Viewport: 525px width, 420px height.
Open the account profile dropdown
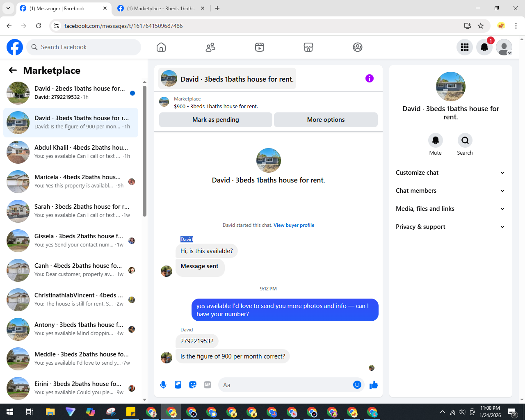click(x=504, y=47)
